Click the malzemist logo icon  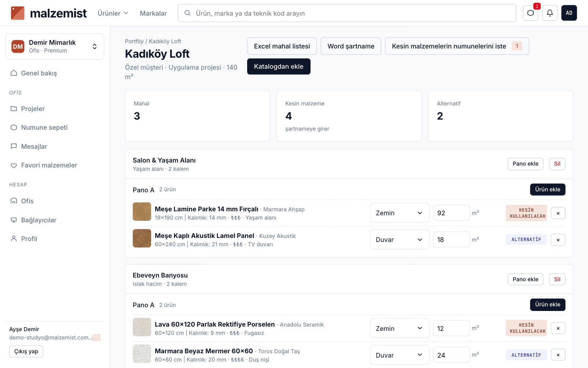tap(17, 13)
